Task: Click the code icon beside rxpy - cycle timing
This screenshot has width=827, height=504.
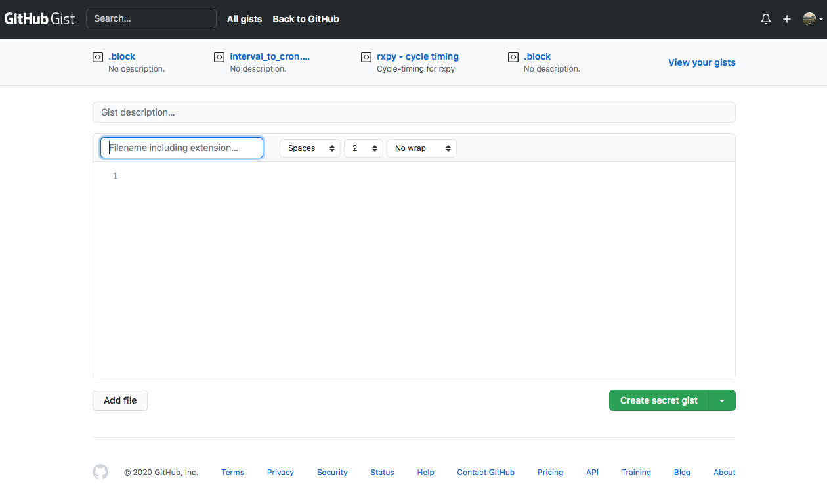Action: click(x=366, y=57)
